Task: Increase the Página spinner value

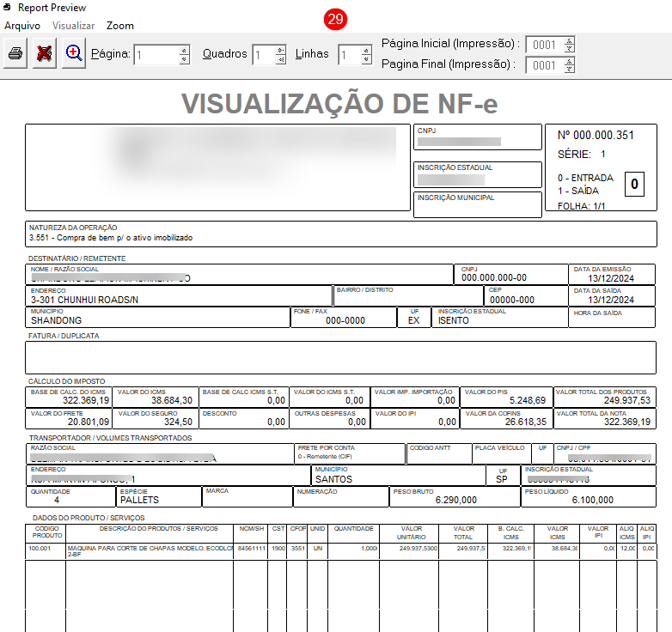Action: click(184, 51)
